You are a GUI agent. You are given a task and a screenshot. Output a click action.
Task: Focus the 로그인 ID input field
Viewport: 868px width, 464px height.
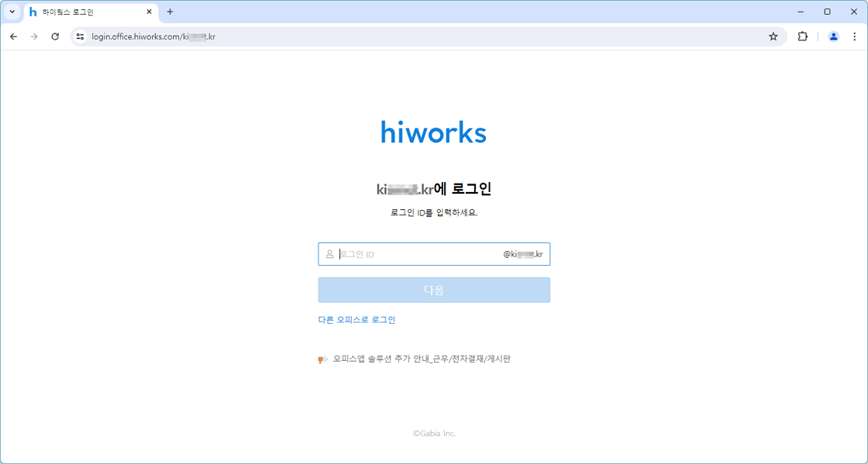434,254
